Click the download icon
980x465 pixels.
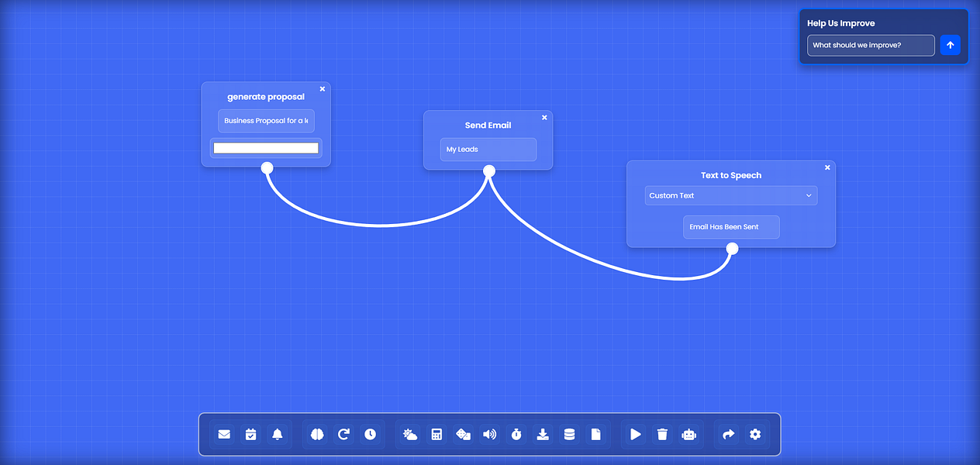(543, 434)
